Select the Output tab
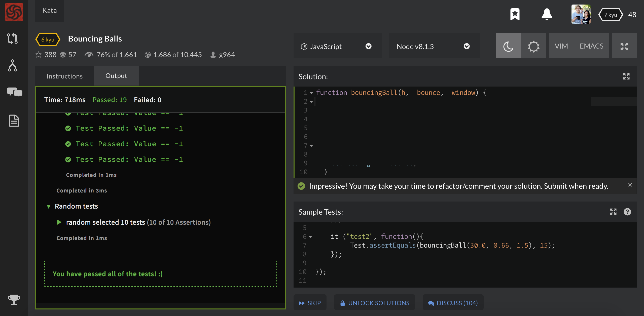644x316 pixels. pos(116,76)
